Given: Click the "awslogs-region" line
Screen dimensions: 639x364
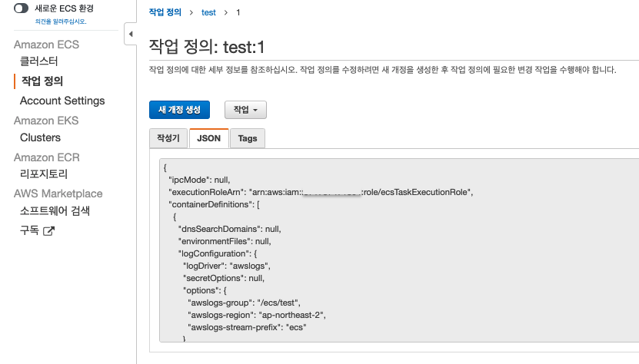Looking at the screenshot, I should pos(257,315).
